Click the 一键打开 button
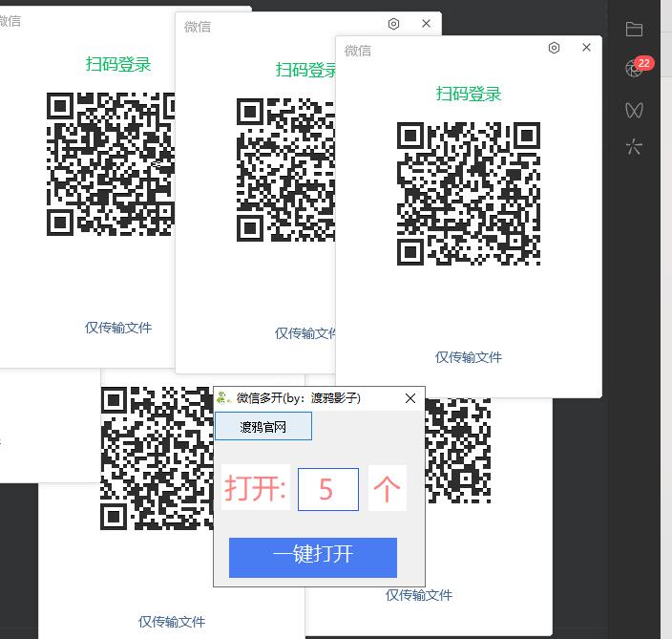Screen dimensions: 672x639 (x=313, y=558)
